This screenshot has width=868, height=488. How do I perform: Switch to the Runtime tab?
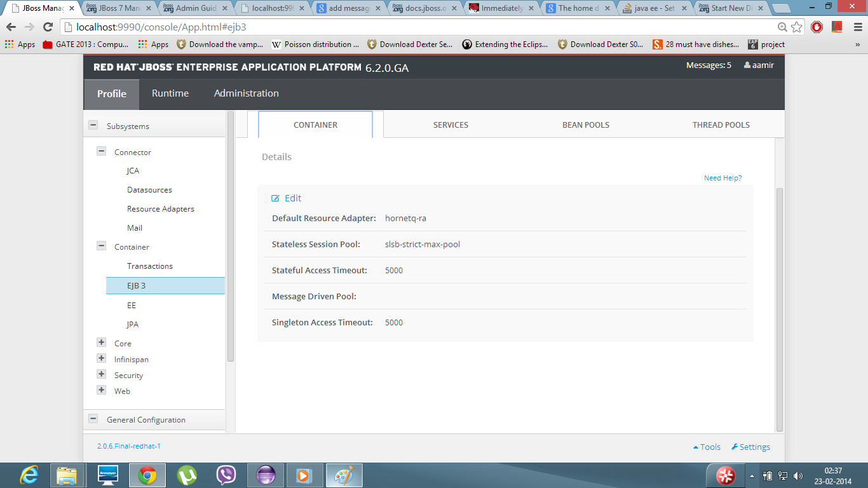point(170,93)
